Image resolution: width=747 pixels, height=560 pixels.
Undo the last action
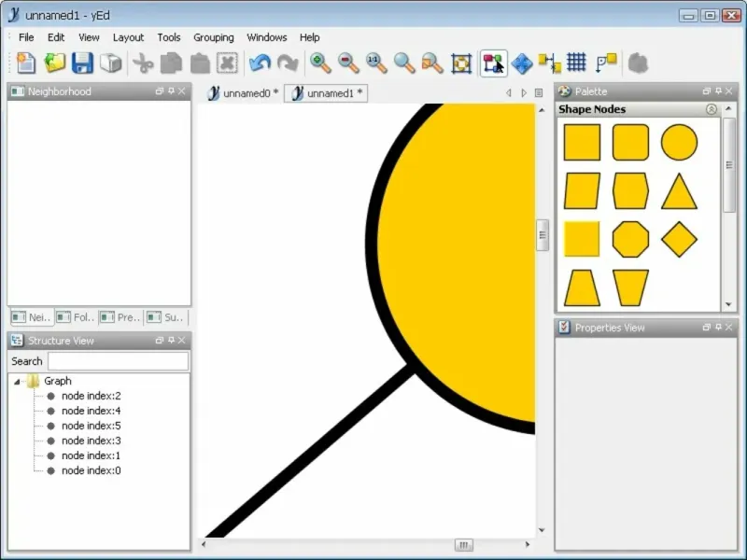click(260, 63)
